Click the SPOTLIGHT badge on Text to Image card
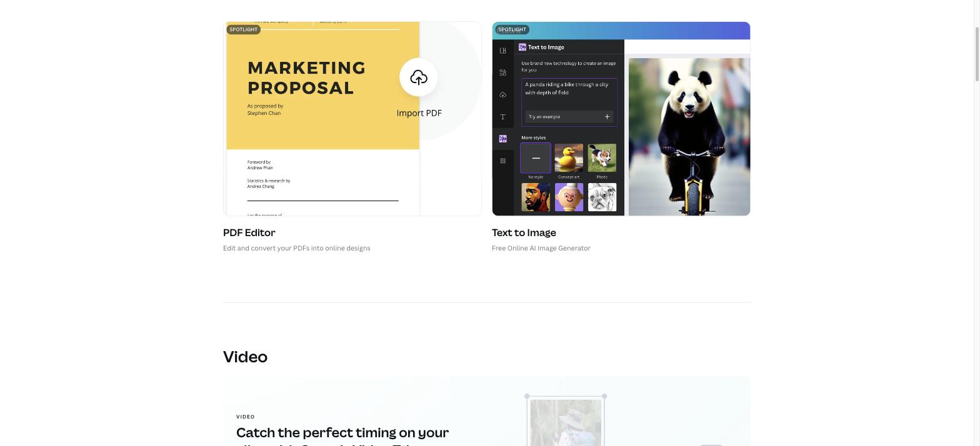980x446 pixels. pyautogui.click(x=512, y=29)
